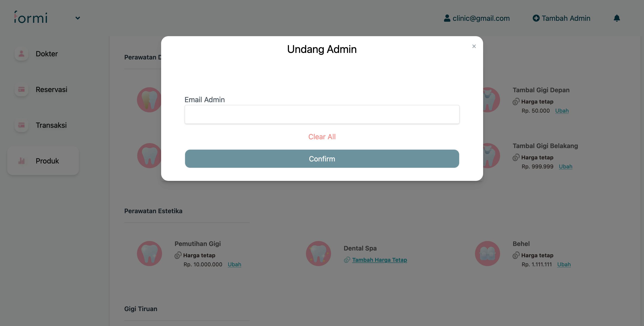Click Ubah link for Behel price
Screen dimensions: 644x326
coord(564,264)
